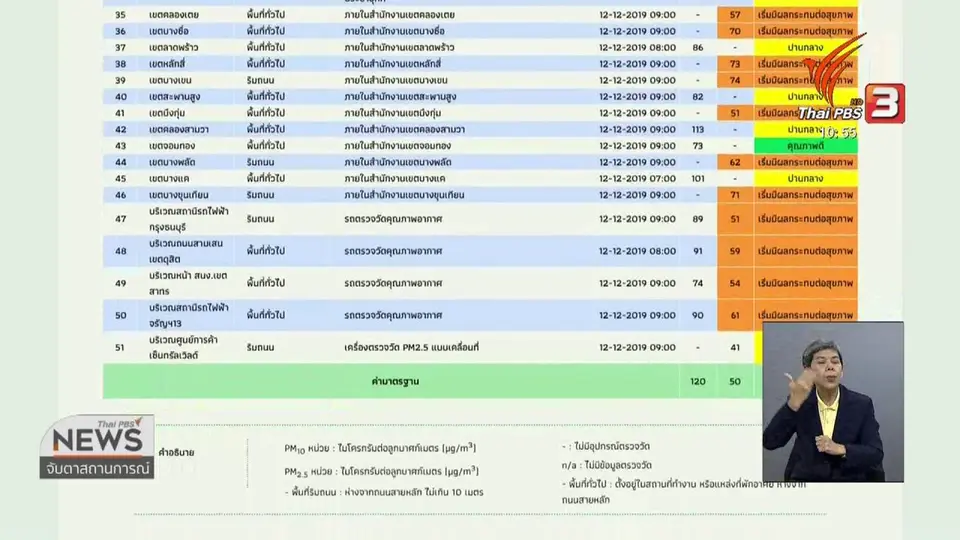Viewport: 960px width, 540px height.
Task: Click PM10 value 89 in row 47
Action: pyautogui.click(x=697, y=219)
